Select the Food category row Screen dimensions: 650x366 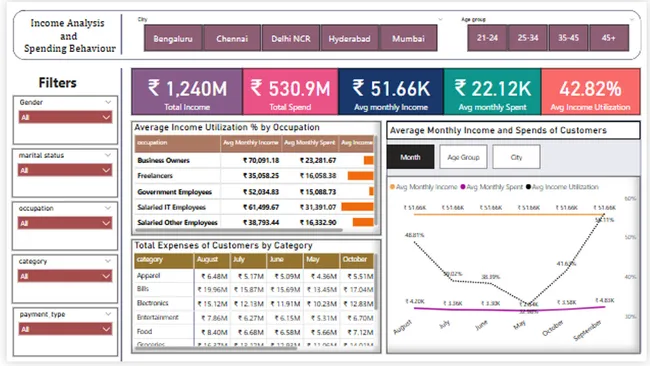click(254, 332)
